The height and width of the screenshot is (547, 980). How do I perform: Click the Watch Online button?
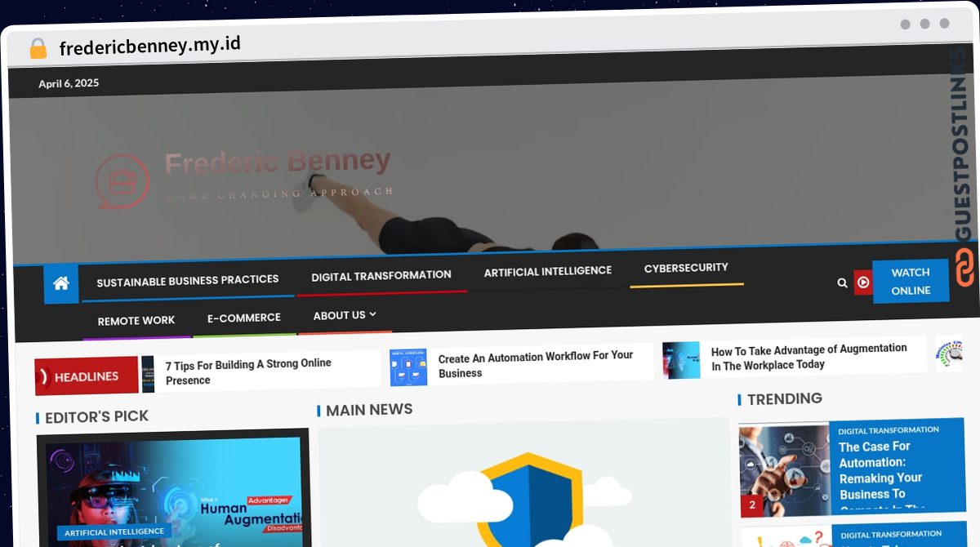[911, 282]
